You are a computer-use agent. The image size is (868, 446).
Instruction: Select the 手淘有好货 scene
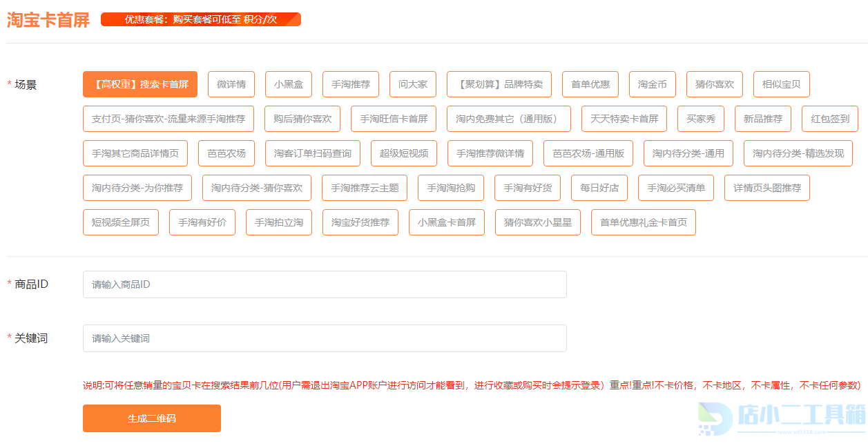point(528,188)
